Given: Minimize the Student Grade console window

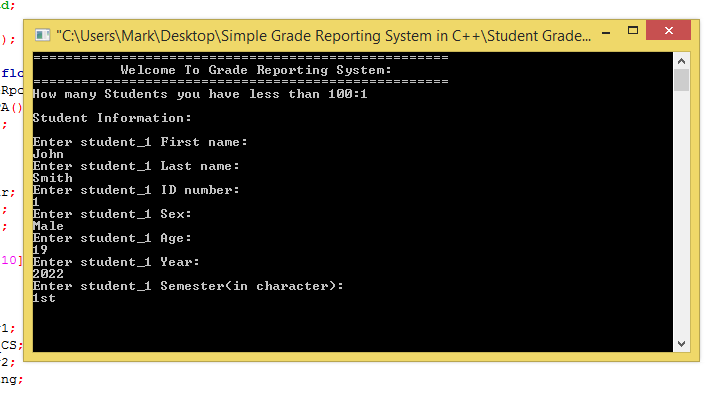Looking at the screenshot, I should point(606,33).
